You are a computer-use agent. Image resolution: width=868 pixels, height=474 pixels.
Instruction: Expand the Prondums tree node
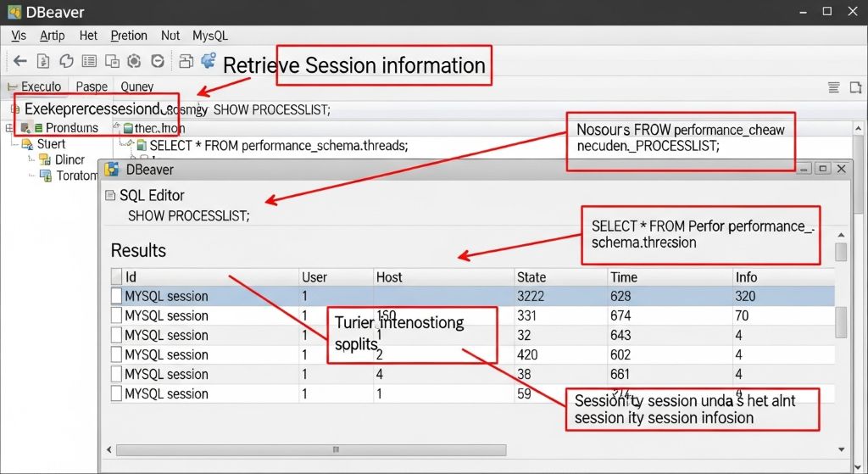coord(10,128)
